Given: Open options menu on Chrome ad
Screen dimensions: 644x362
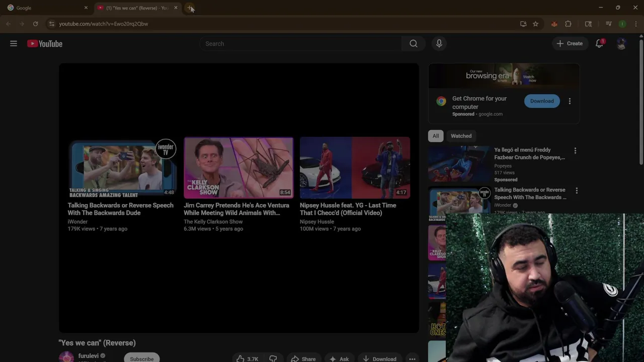Looking at the screenshot, I should click(570, 101).
